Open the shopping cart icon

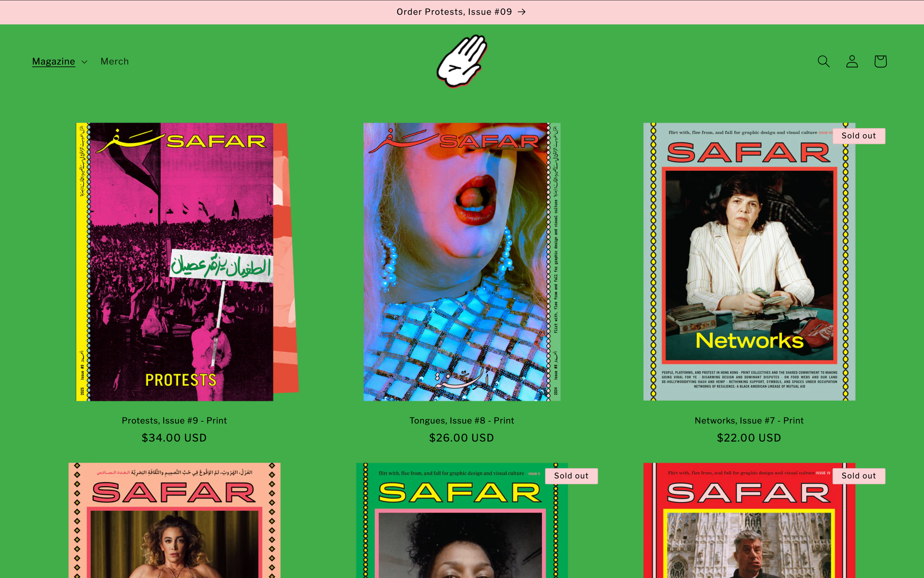pyautogui.click(x=880, y=61)
